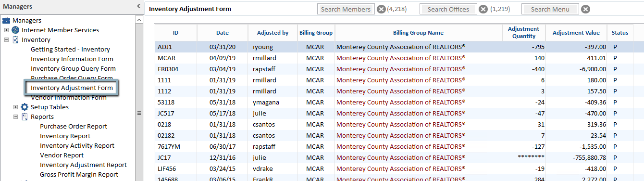This screenshot has width=644, height=181.
Task: Expand the Setup Tables node
Action: click(x=16, y=107)
